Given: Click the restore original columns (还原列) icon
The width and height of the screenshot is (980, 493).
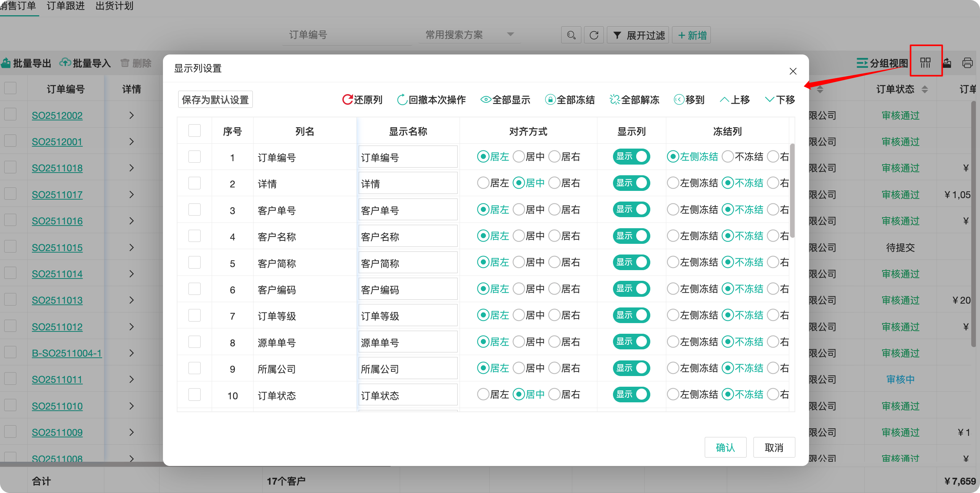Looking at the screenshot, I should 347,100.
